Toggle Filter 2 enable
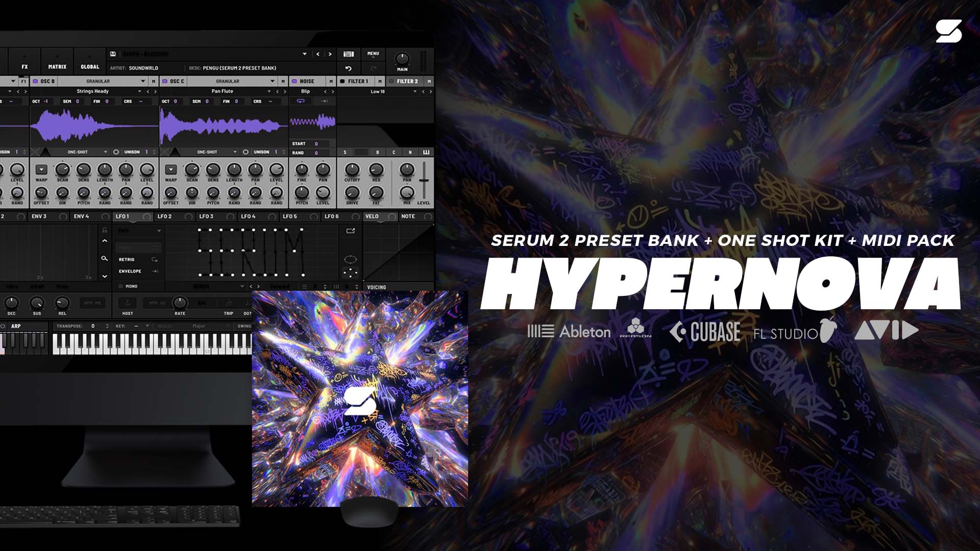The height and width of the screenshot is (551, 980). click(391, 81)
